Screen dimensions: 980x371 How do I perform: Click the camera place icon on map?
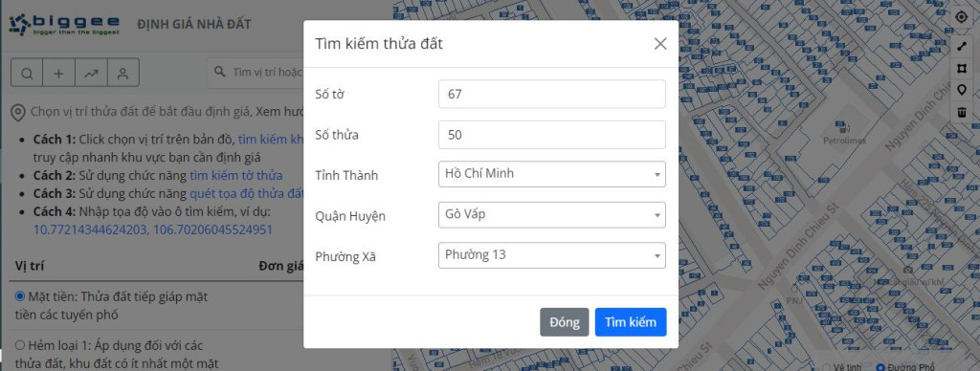click(908, 270)
